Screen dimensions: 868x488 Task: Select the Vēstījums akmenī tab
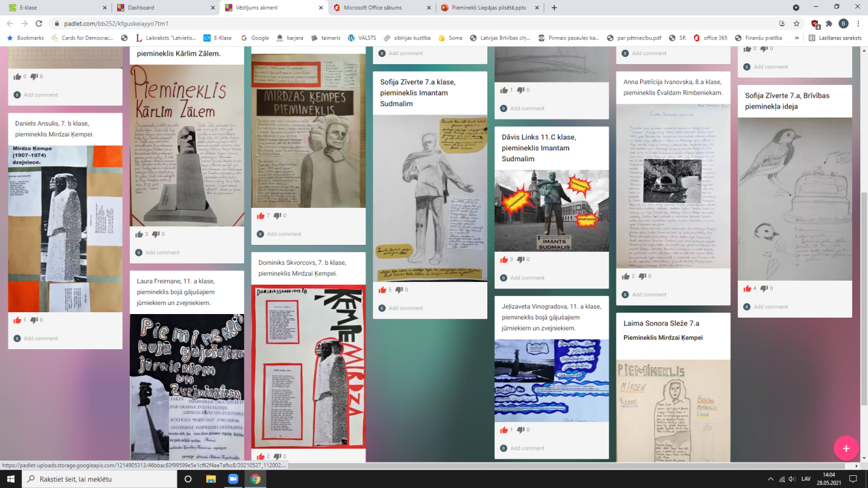coord(273,8)
